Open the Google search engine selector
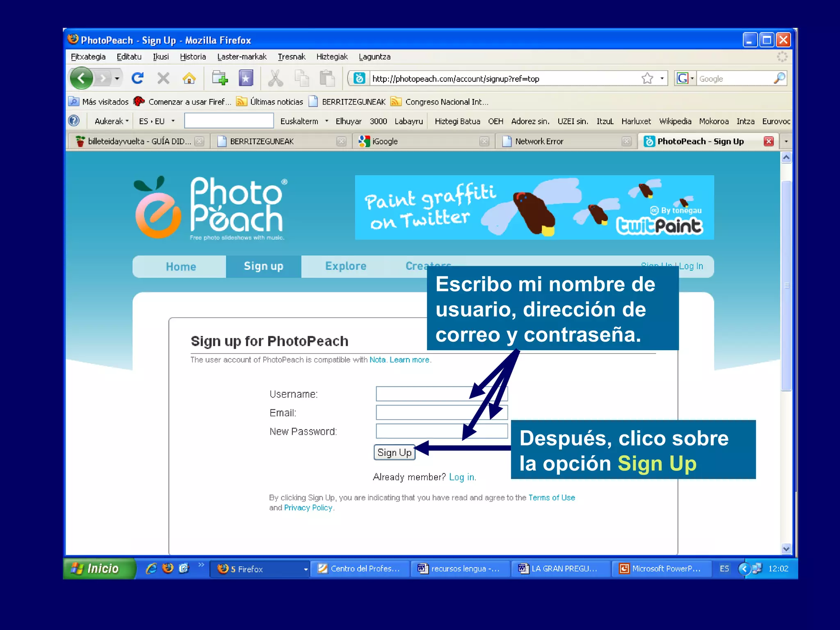Screen dimensions: 840x630 pyautogui.click(x=685, y=78)
